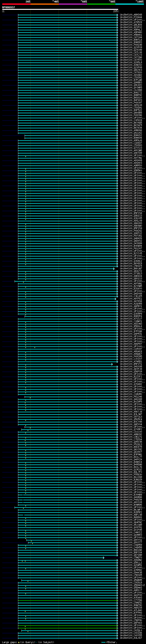Select hit label UniRef100_O65108
The width and height of the screenshot is (146, 644).
131,105
